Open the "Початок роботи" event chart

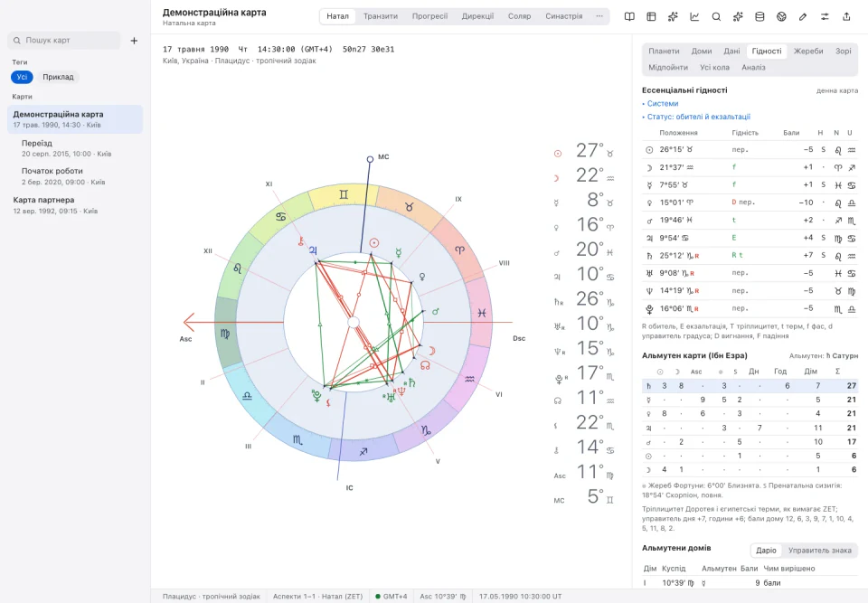pyautogui.click(x=75, y=176)
